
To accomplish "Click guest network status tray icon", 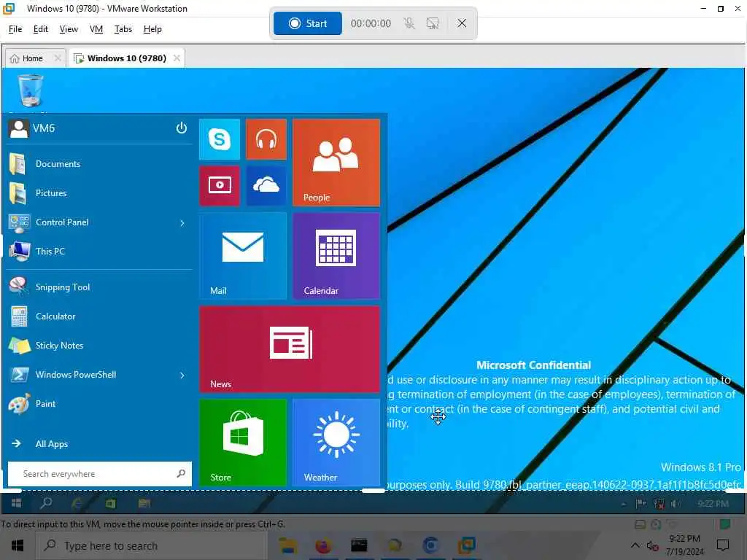I will [x=659, y=503].
